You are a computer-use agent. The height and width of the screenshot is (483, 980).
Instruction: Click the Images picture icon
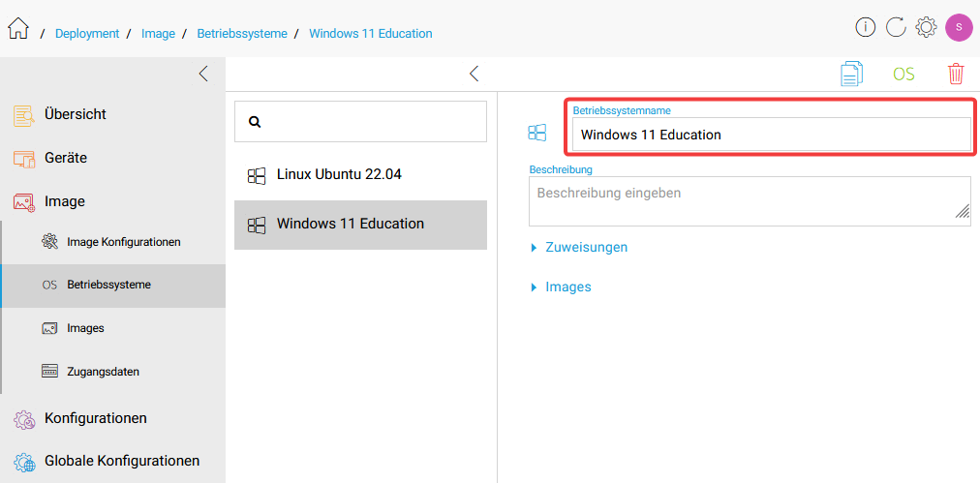pos(49,329)
